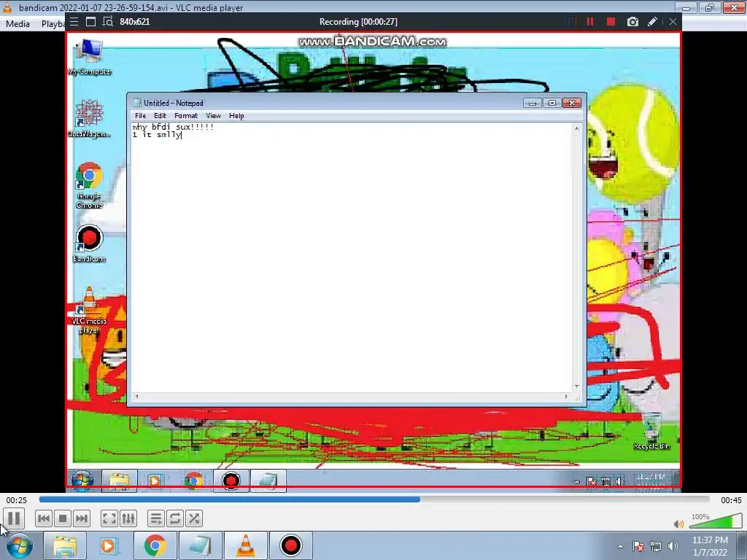
Task: Click the Bandicam find-window magnifier icon
Action: coord(108,22)
